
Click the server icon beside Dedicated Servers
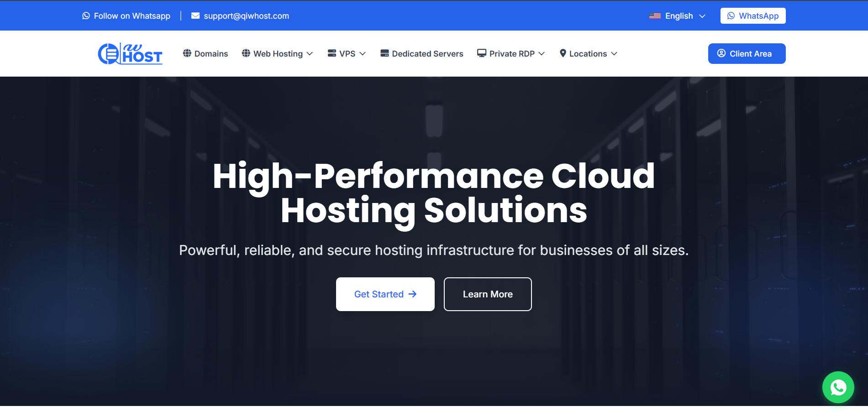pyautogui.click(x=384, y=53)
